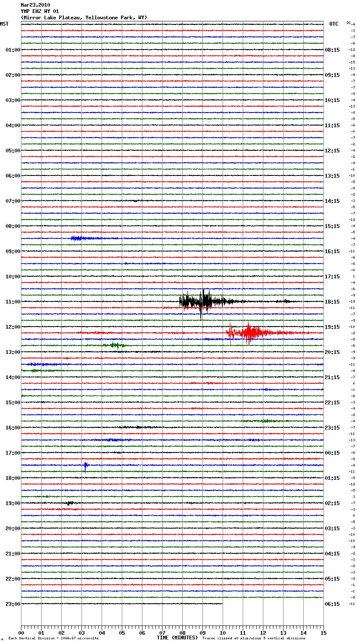Viewport: 357px width, 644px height.
Task: Select the 23:00 MST time label
Action: tap(13, 604)
